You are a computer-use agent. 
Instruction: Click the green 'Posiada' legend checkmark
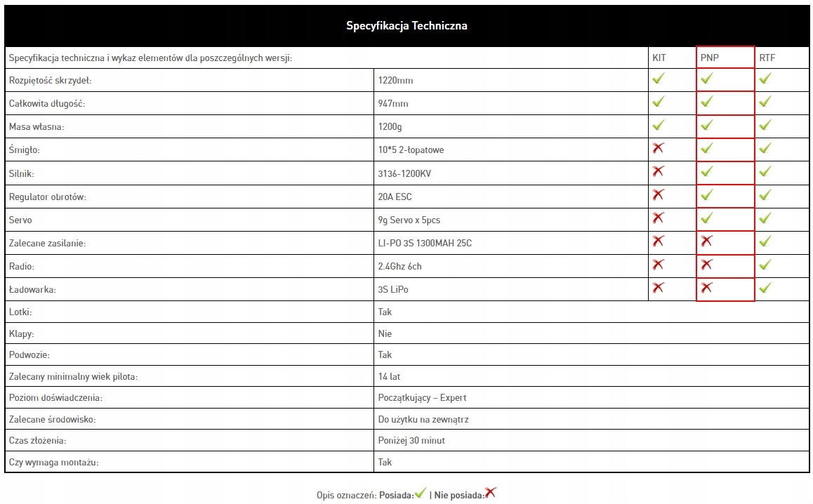point(420,493)
